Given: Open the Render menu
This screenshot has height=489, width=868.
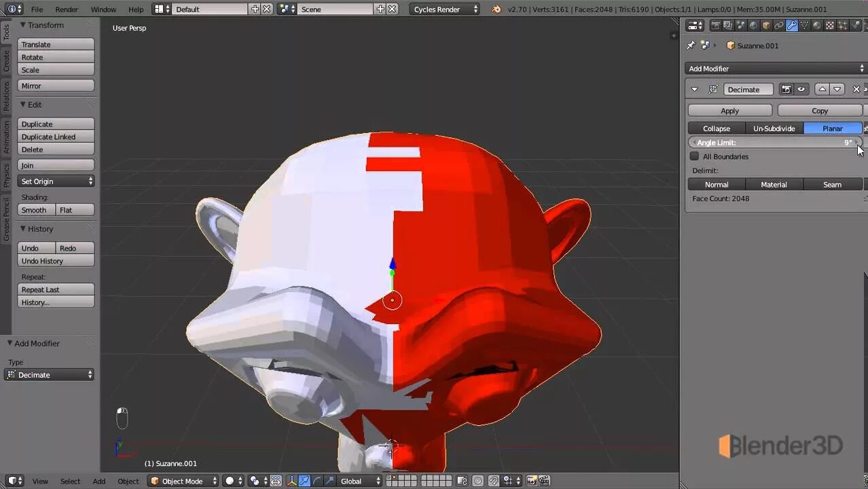Looking at the screenshot, I should [67, 9].
